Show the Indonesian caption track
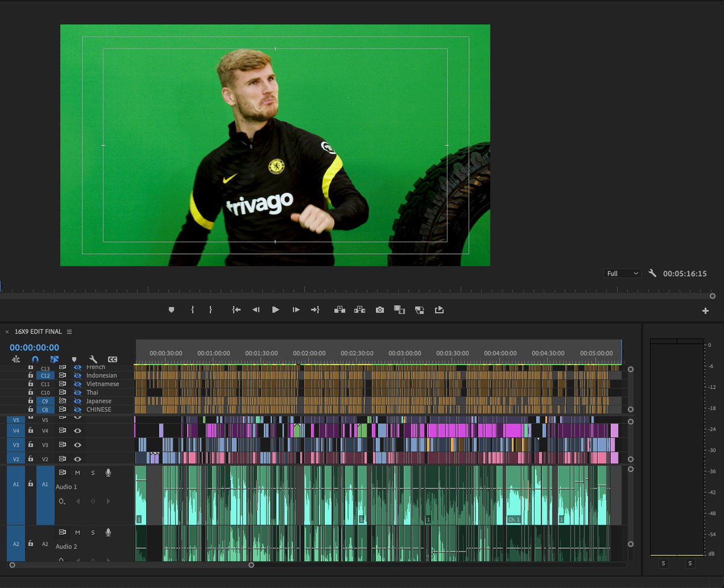 pyautogui.click(x=77, y=375)
